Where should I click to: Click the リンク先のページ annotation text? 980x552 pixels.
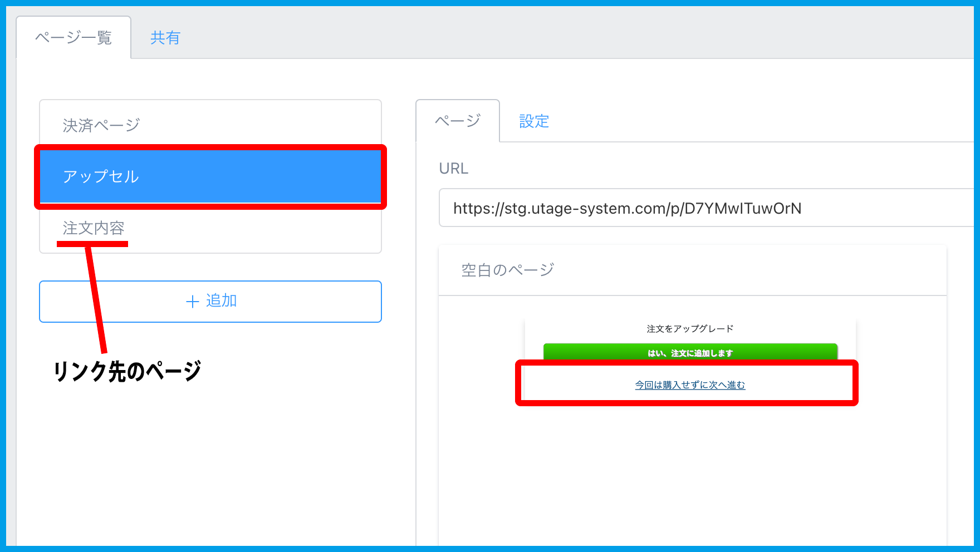pos(127,371)
